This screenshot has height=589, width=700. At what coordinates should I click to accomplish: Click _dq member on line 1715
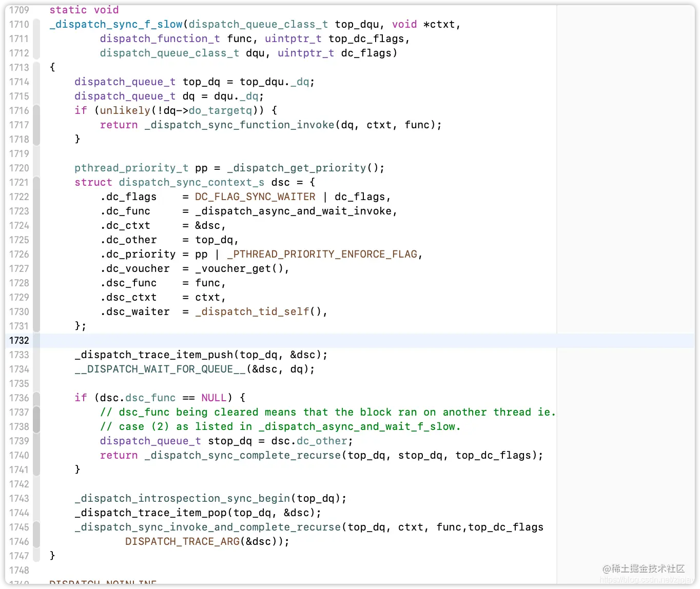pyautogui.click(x=248, y=96)
